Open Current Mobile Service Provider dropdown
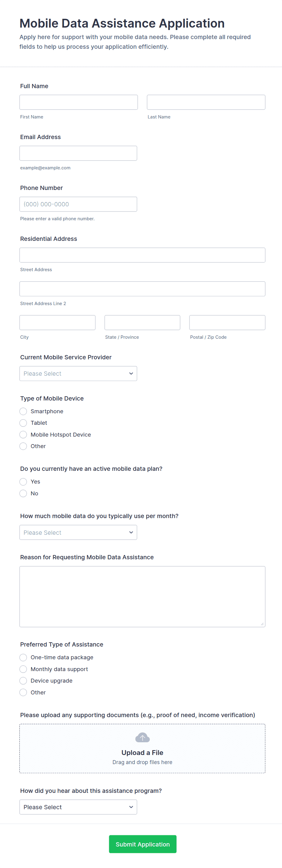 click(78, 374)
